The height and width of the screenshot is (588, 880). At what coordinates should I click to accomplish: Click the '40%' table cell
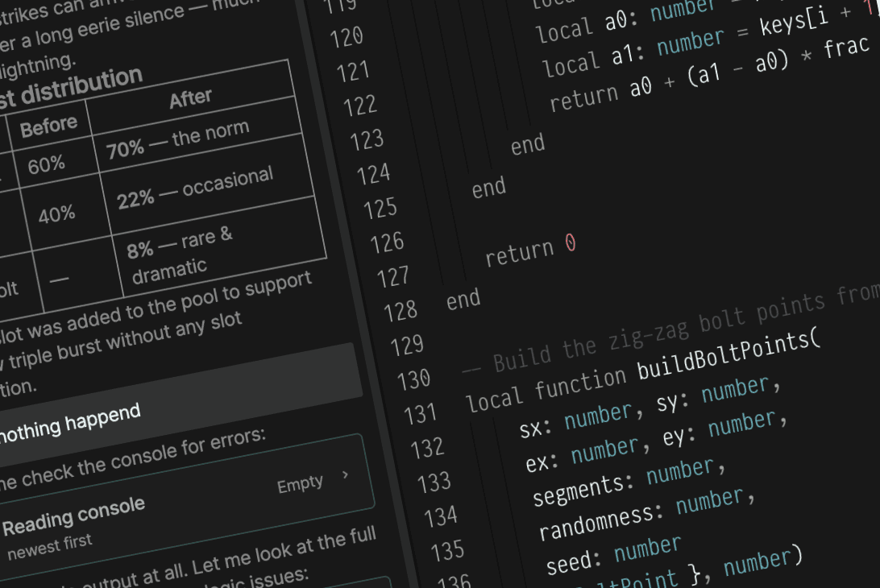click(56, 214)
